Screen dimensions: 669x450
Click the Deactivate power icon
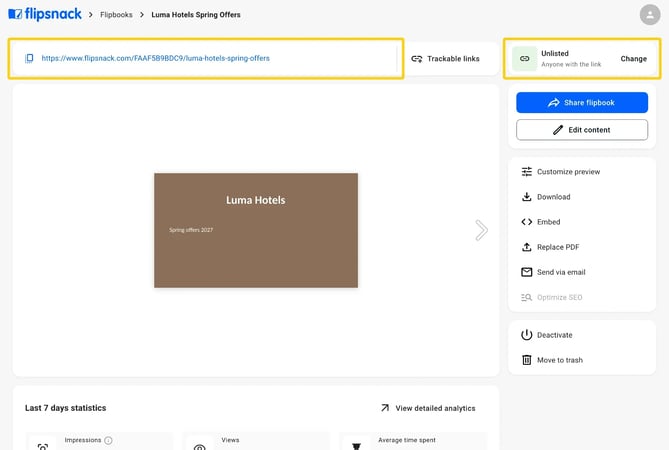pos(526,335)
